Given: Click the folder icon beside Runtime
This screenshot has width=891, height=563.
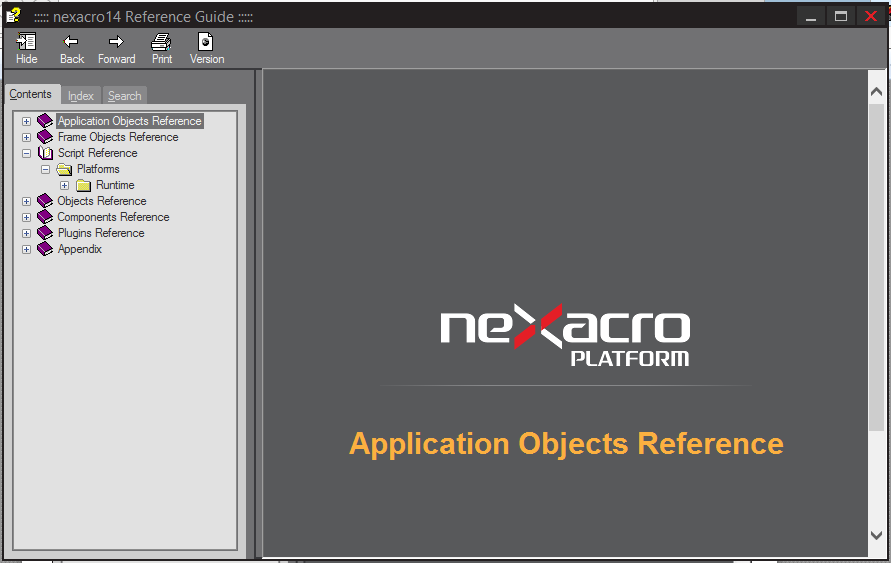Looking at the screenshot, I should tap(84, 185).
